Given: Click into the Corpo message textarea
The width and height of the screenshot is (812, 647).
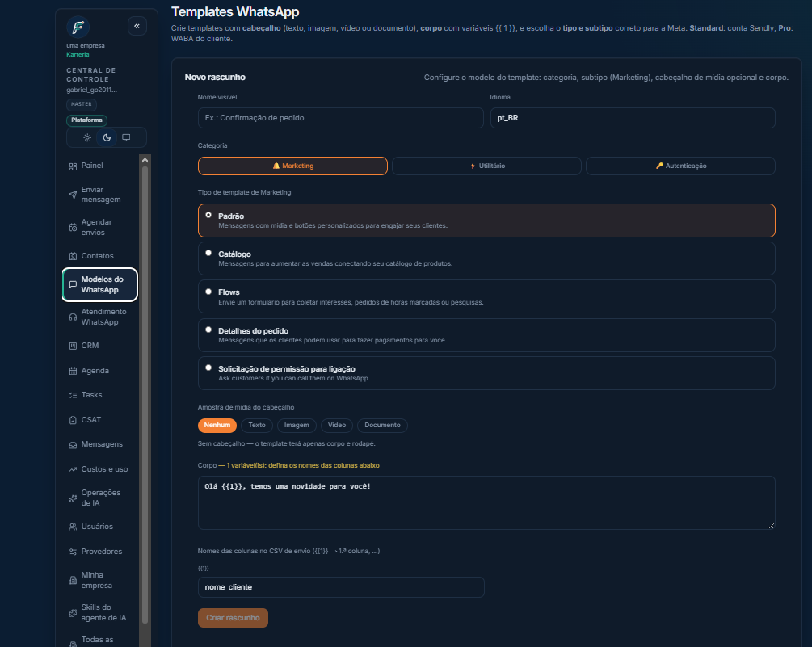Looking at the screenshot, I should (486, 502).
